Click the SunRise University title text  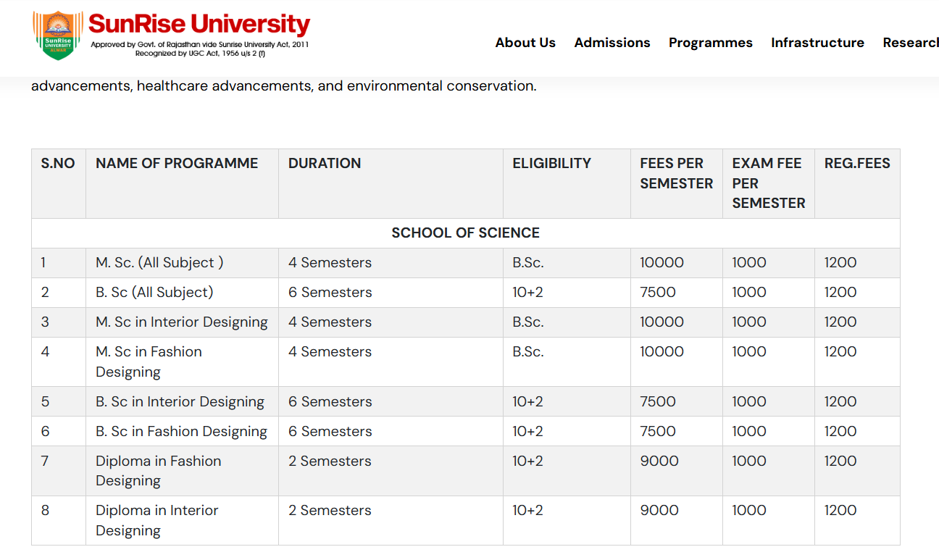199,25
